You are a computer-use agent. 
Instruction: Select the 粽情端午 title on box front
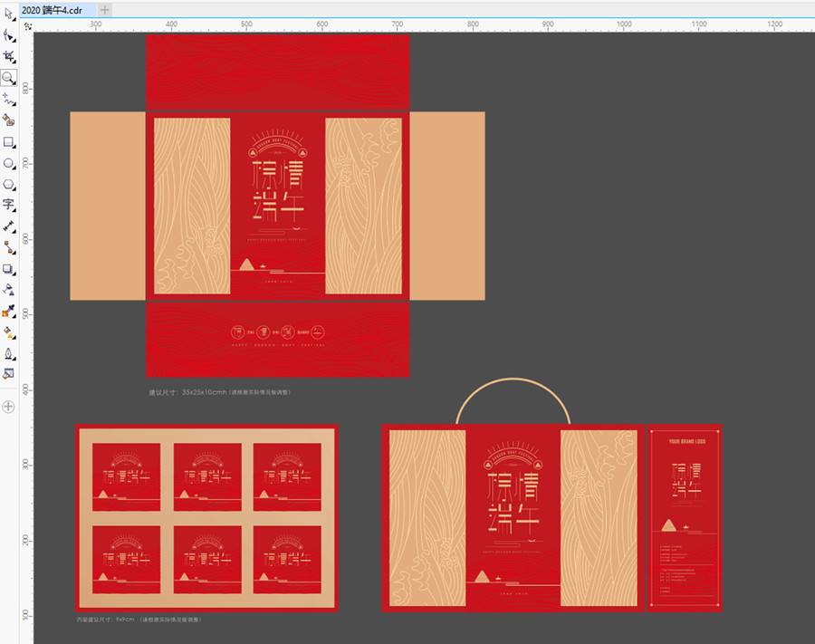click(x=278, y=191)
